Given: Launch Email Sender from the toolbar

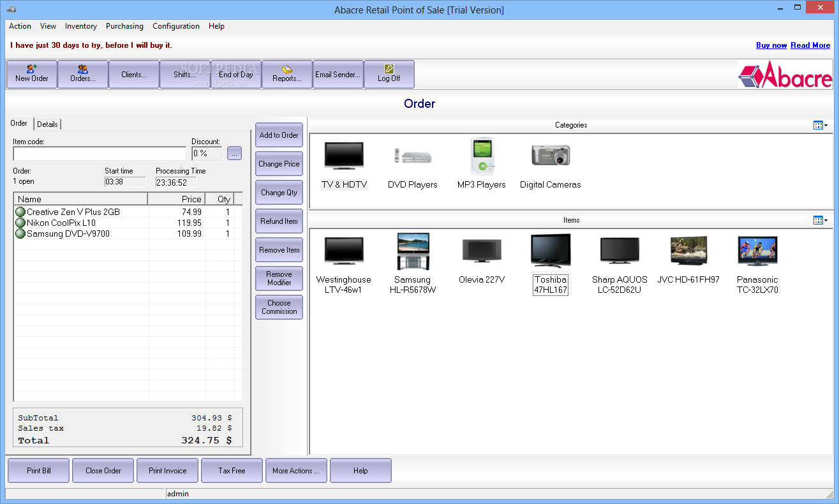Looking at the screenshot, I should (x=338, y=74).
